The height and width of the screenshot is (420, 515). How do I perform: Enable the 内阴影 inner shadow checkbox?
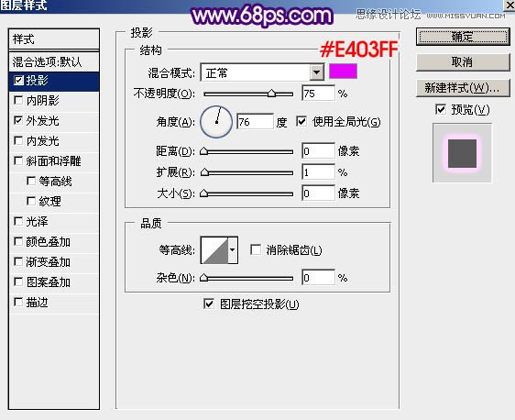18,101
